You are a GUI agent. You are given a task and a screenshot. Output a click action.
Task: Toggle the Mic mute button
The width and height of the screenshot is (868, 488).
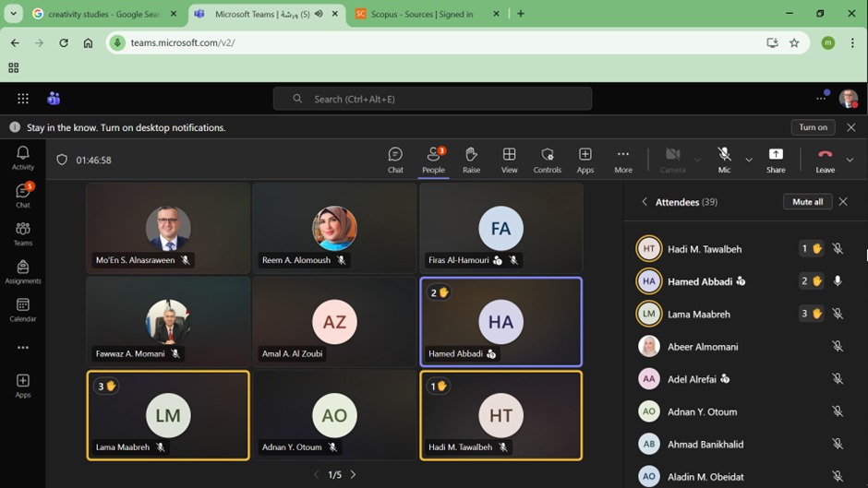click(x=724, y=160)
